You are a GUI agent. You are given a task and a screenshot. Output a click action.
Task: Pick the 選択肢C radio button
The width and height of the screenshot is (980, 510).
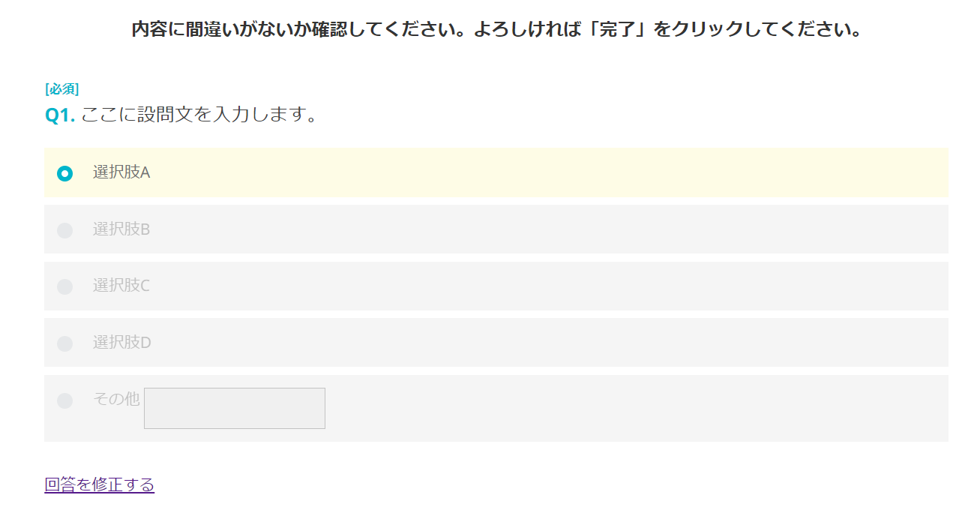(x=65, y=286)
